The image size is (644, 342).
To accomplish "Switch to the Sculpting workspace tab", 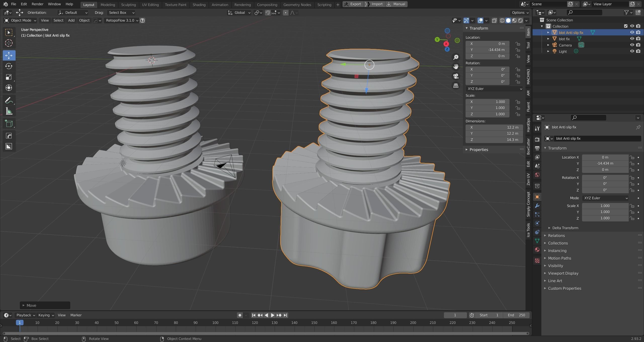I will click(x=128, y=5).
